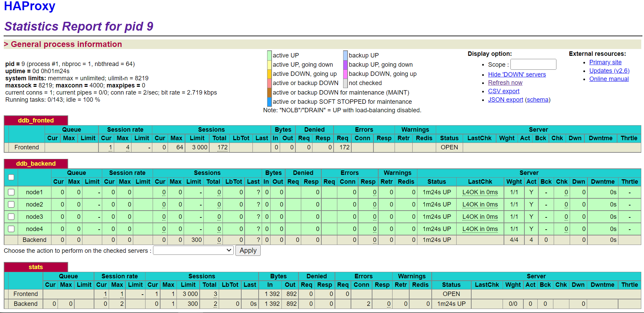Check the node1 server checkbox
644x313 pixels.
tap(11, 192)
